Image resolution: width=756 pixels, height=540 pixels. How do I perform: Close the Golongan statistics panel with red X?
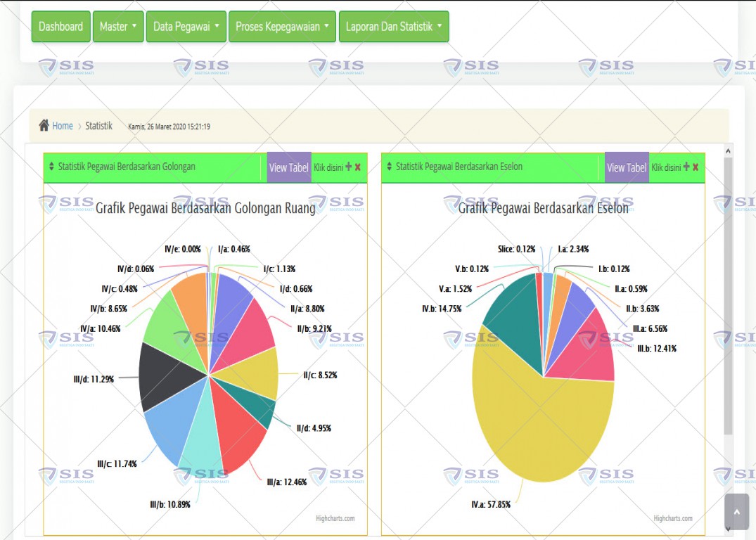[x=358, y=167]
